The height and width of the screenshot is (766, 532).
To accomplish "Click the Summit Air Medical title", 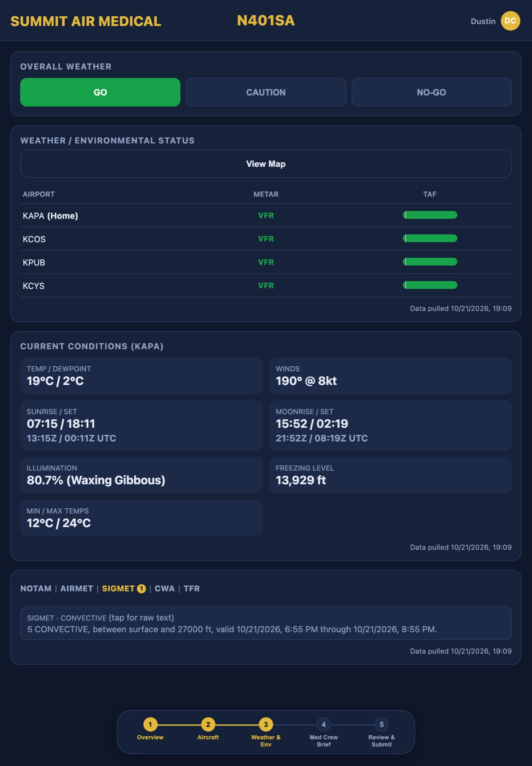I will pyautogui.click(x=86, y=21).
